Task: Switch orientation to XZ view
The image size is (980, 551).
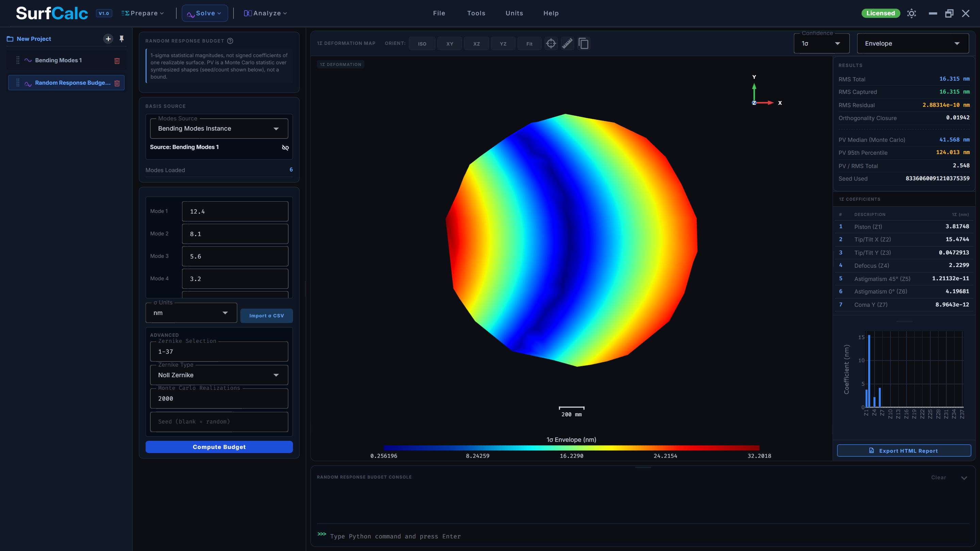Action: (476, 44)
